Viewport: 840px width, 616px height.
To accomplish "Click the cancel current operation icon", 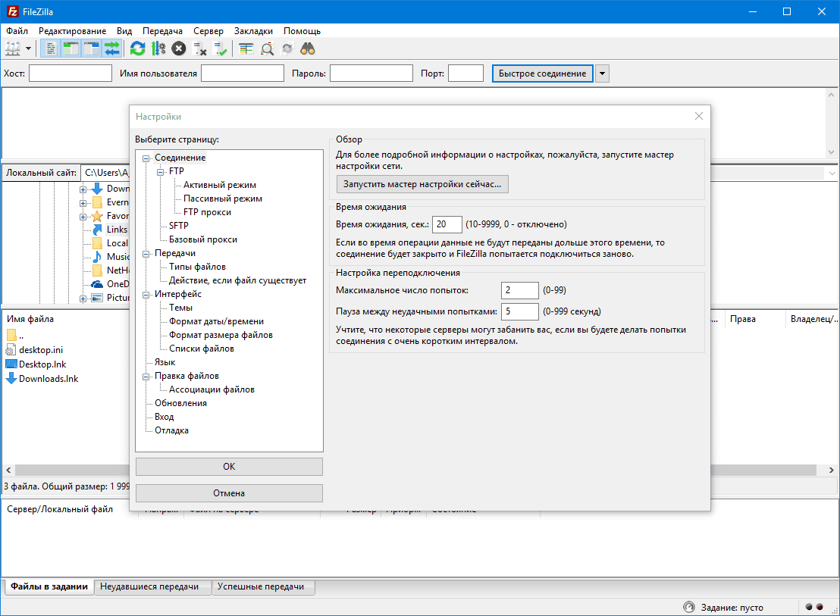I will [x=178, y=48].
